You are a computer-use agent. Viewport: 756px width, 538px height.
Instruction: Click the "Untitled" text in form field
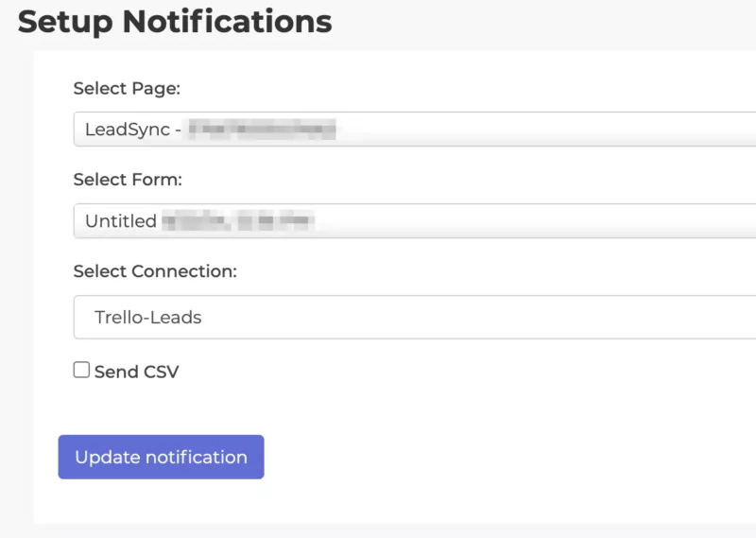pyautogui.click(x=121, y=221)
